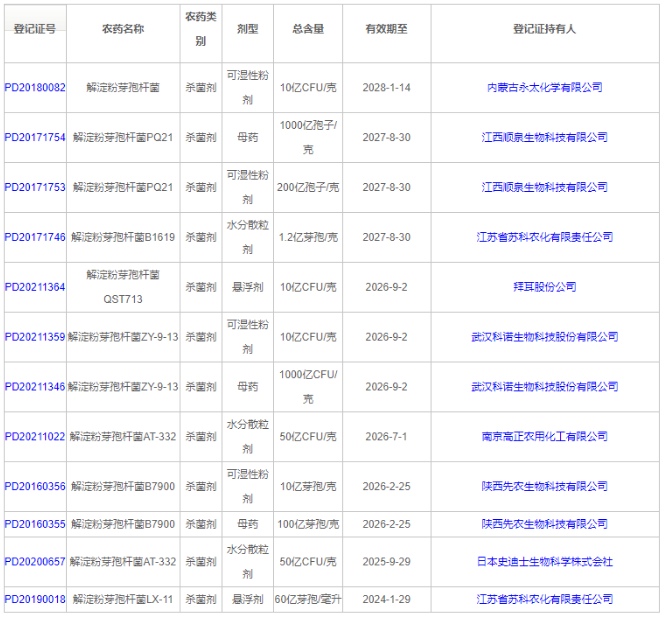Select pesticide name 解淀粉芽孢杆菌LX-11
Screen dimensions: 664x618
click(x=123, y=600)
